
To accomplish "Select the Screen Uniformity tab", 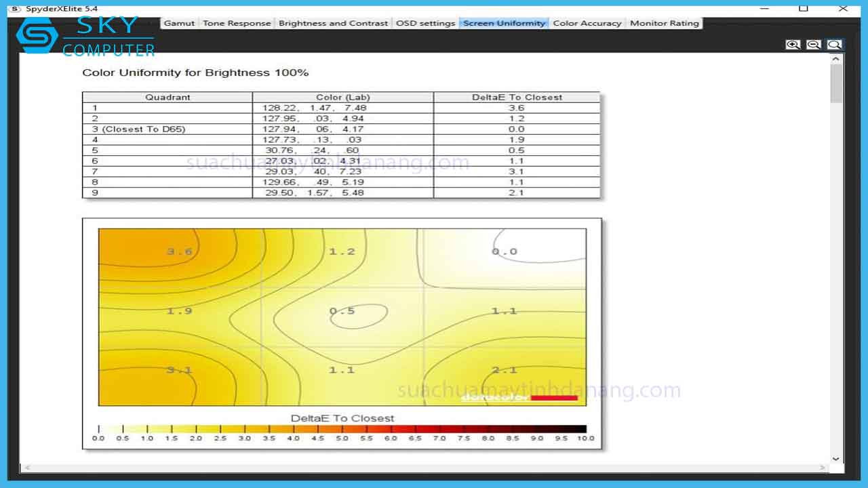I will pos(503,22).
